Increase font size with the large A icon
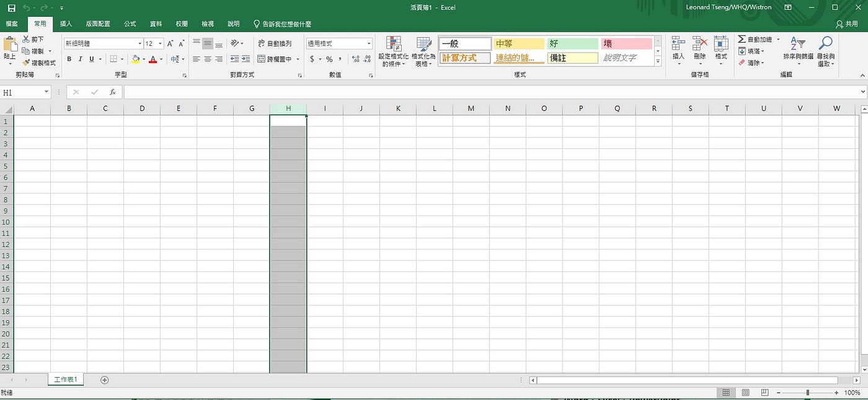Screen dimensions: 868x400 (170, 43)
